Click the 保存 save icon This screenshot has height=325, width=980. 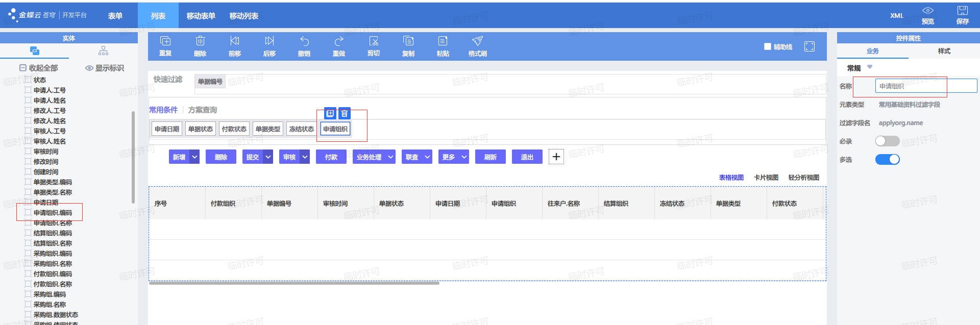[x=962, y=11]
